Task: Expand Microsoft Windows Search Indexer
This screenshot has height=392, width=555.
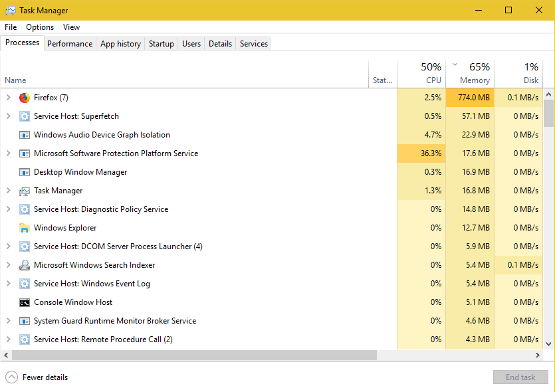Action: (9, 264)
